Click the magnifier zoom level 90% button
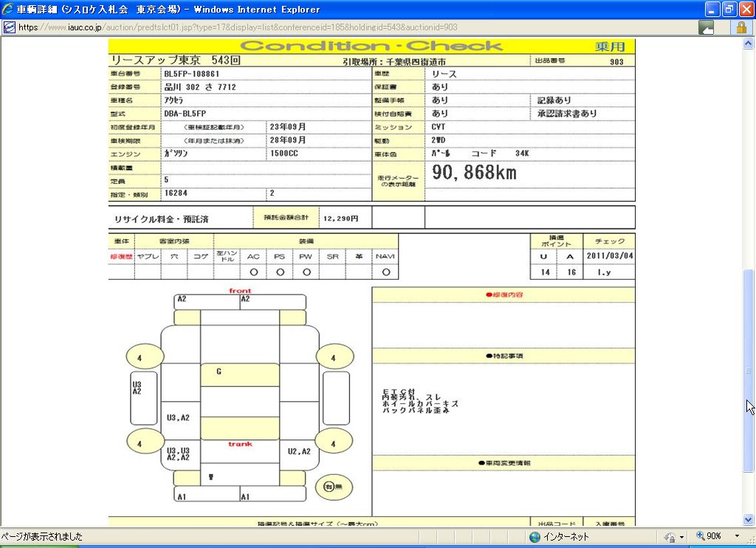 coord(707,536)
